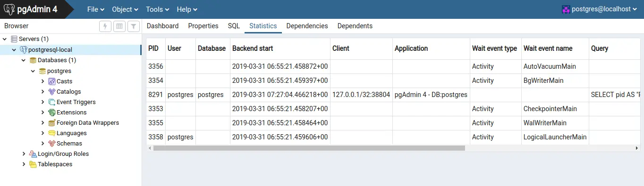This screenshot has width=644, height=186.
Task: Collapse the postgresql-local server node
Action: tap(14, 49)
